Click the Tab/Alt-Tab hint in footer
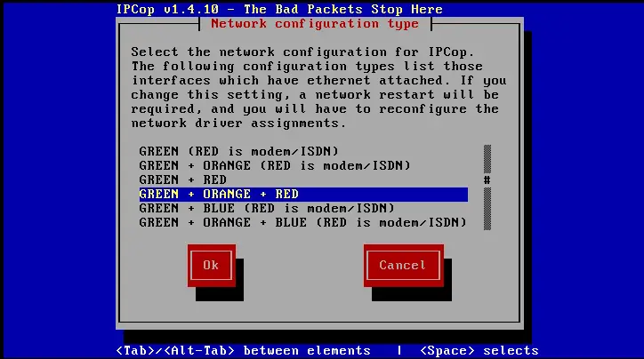Image resolution: width=644 pixels, height=359 pixels. (x=243, y=351)
